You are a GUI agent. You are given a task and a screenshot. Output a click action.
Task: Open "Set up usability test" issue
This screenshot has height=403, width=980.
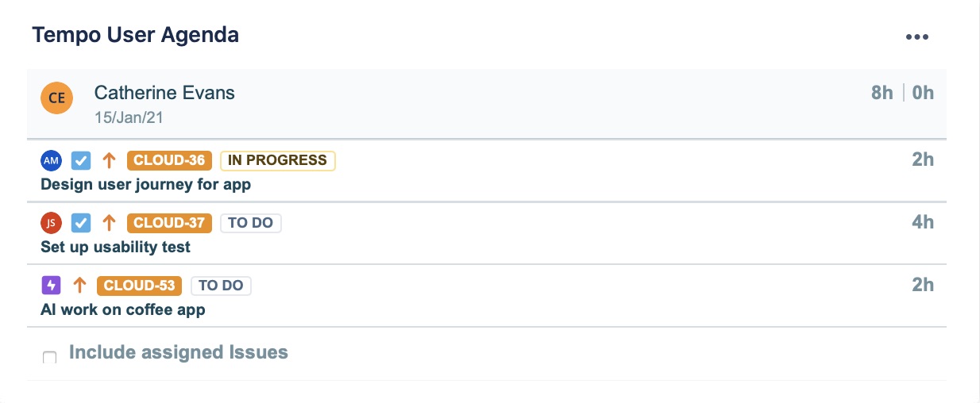(x=115, y=248)
